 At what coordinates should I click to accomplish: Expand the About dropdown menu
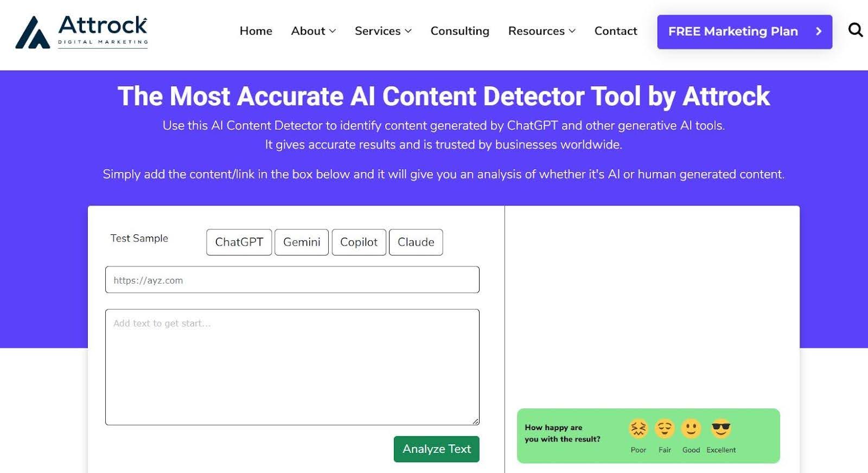pos(314,31)
